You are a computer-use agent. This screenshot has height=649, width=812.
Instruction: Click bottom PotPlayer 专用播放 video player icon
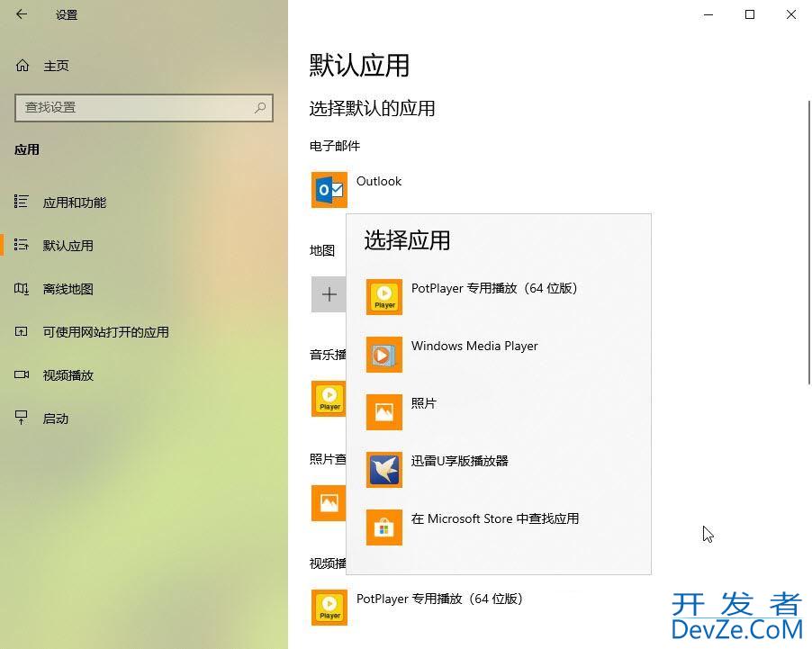[x=329, y=607]
